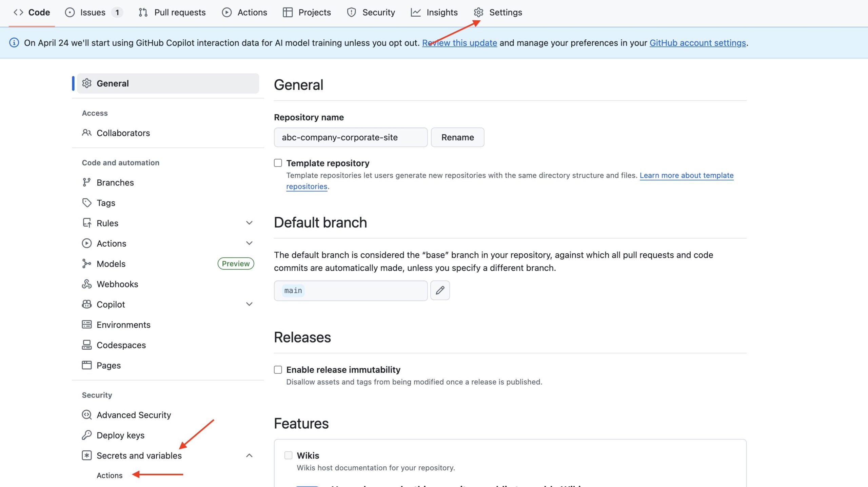Toggle the Wikis checkbox
Image resolution: width=868 pixels, height=487 pixels.
pyautogui.click(x=288, y=455)
